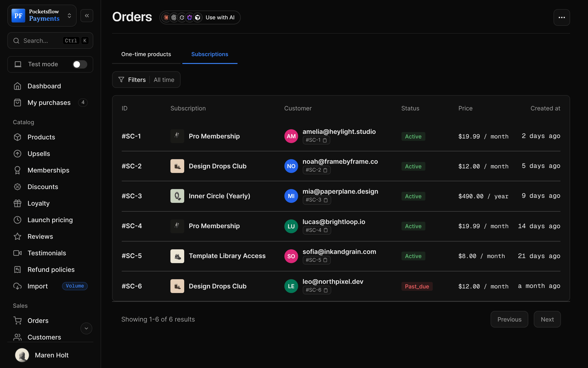
Task: Go to Reviews
Action: [x=40, y=236]
